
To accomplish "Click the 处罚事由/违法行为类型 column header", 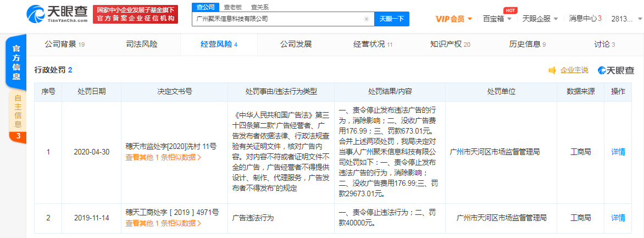I will coord(281,92).
